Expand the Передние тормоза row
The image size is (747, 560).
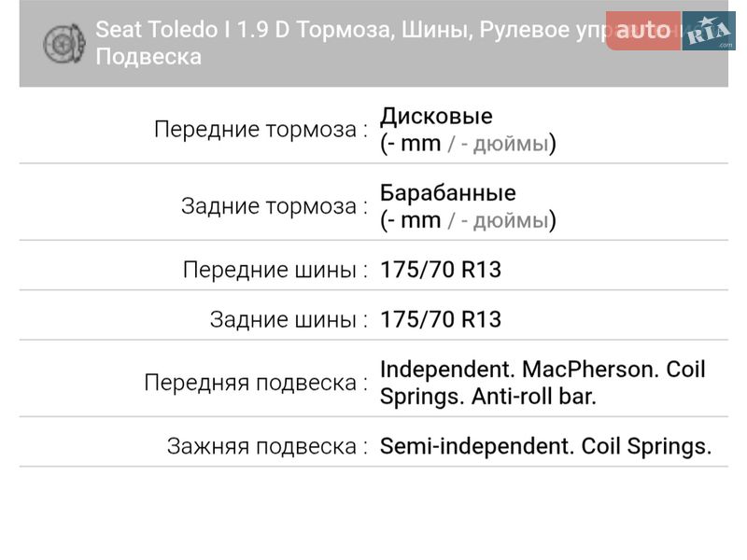tap(373, 129)
